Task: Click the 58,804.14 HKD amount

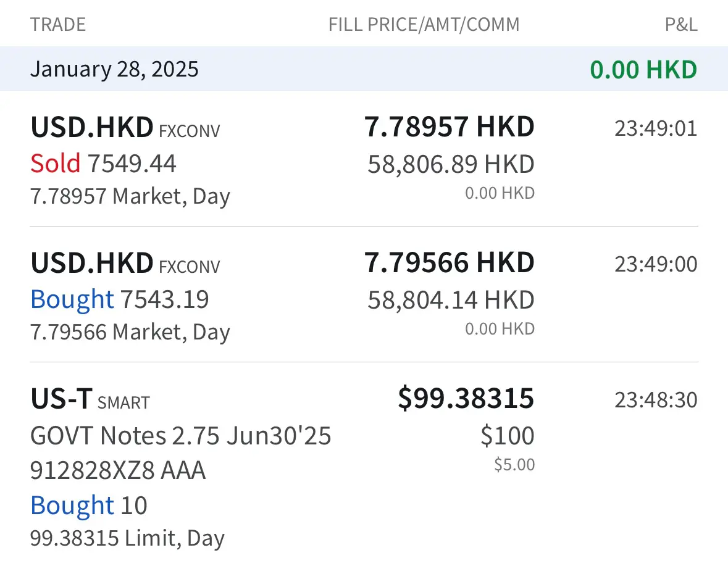Action: pos(451,300)
